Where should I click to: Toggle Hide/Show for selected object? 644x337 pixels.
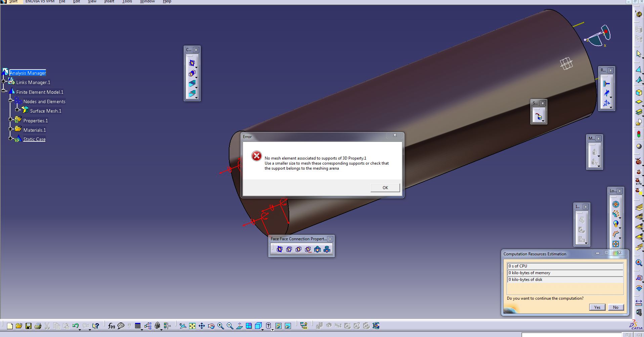tap(278, 326)
